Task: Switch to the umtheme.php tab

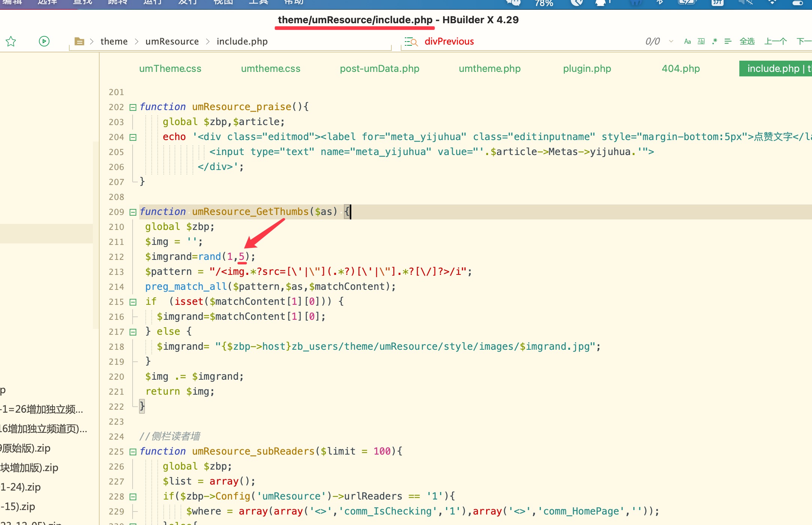Action: pyautogui.click(x=490, y=69)
